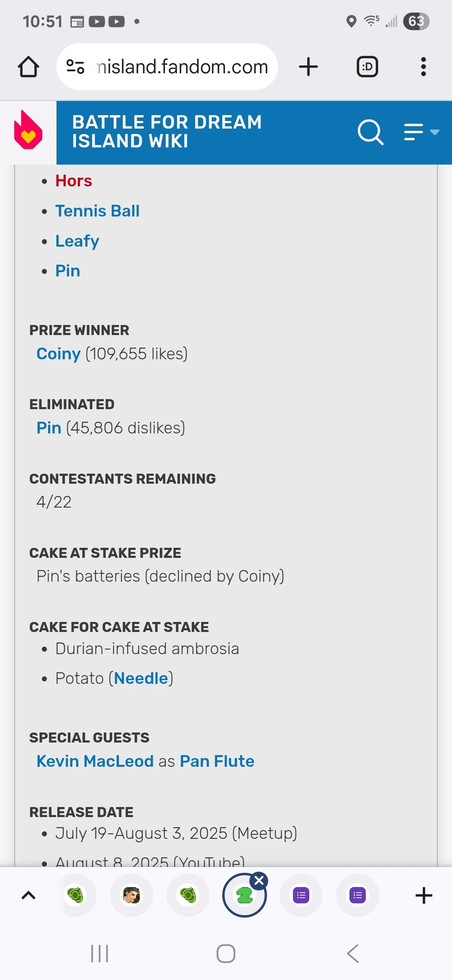
Task: Open the Tennis Ball link
Action: click(x=97, y=211)
